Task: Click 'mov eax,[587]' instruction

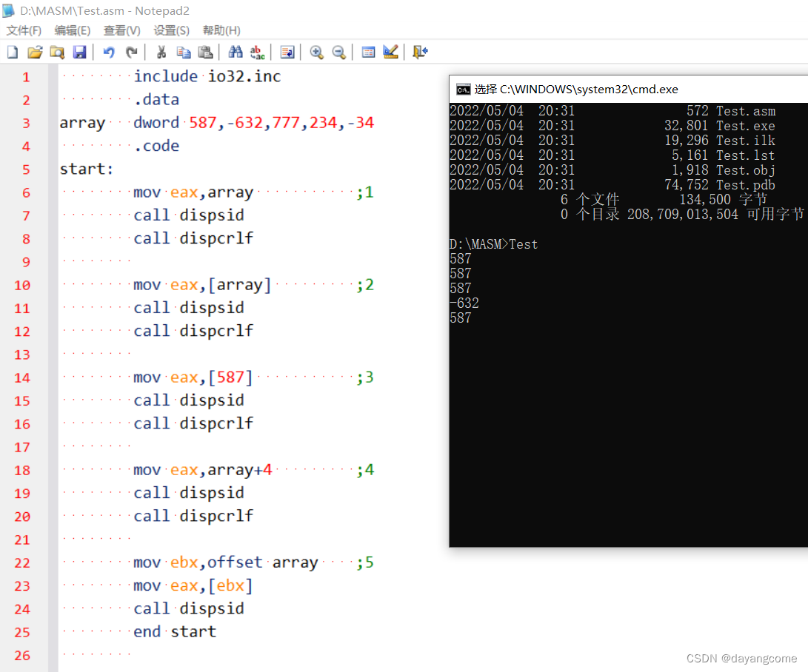Action: pyautogui.click(x=193, y=377)
